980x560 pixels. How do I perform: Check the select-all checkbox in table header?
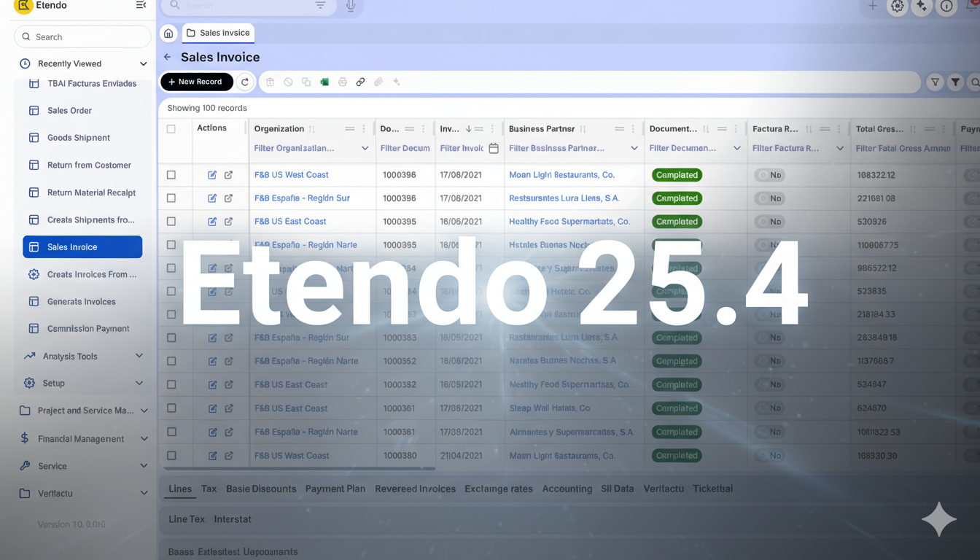click(171, 129)
